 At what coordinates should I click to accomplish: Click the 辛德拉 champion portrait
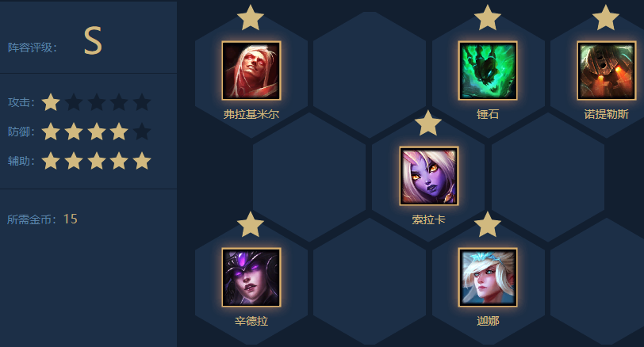[x=251, y=277]
